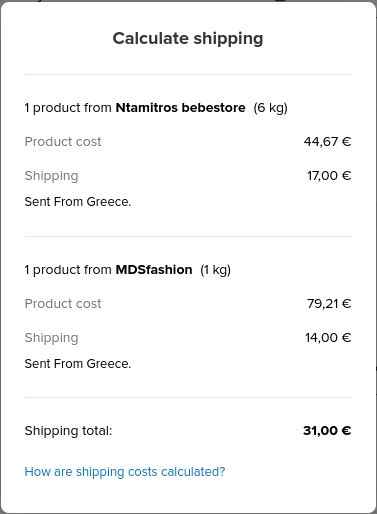The width and height of the screenshot is (377, 514).
Task: Click the (6 kg) weight text
Action: pos(270,108)
